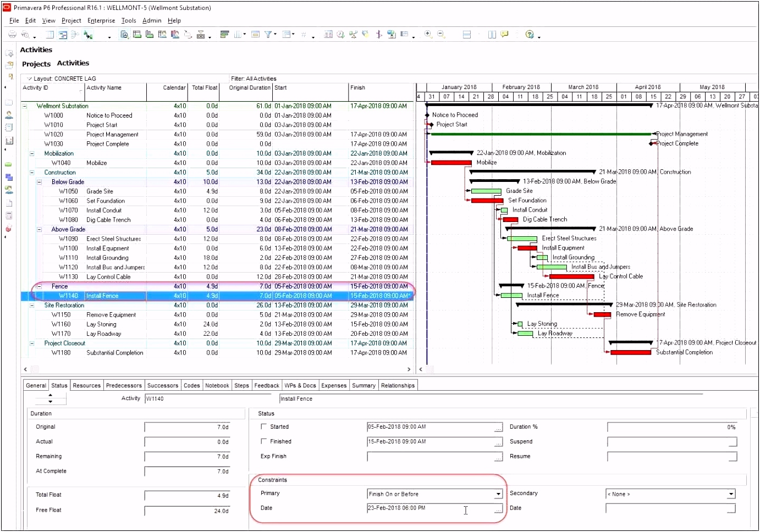
Task: Click the Columns icon in the toolbar
Action: pos(238,35)
